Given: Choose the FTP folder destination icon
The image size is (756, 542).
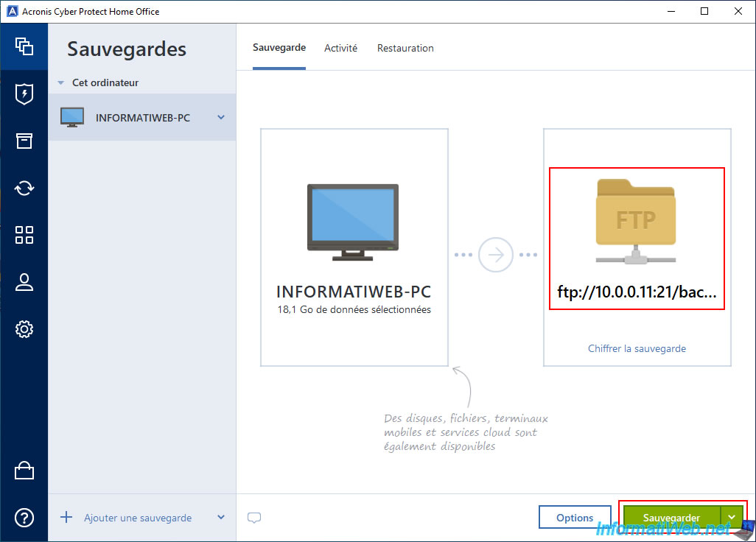Looking at the screenshot, I should click(636, 221).
